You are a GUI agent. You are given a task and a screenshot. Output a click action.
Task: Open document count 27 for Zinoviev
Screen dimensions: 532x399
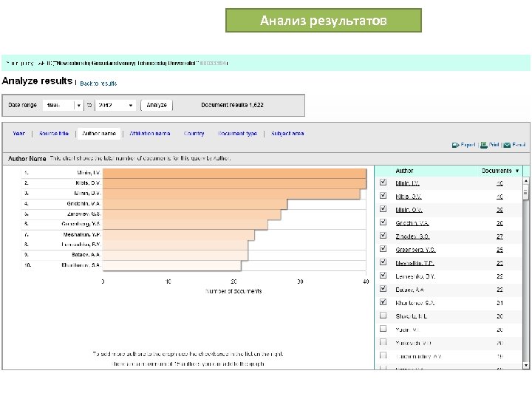point(499,236)
